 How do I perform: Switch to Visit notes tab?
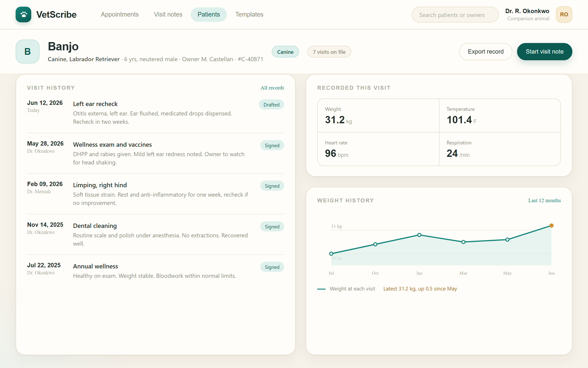coord(168,14)
